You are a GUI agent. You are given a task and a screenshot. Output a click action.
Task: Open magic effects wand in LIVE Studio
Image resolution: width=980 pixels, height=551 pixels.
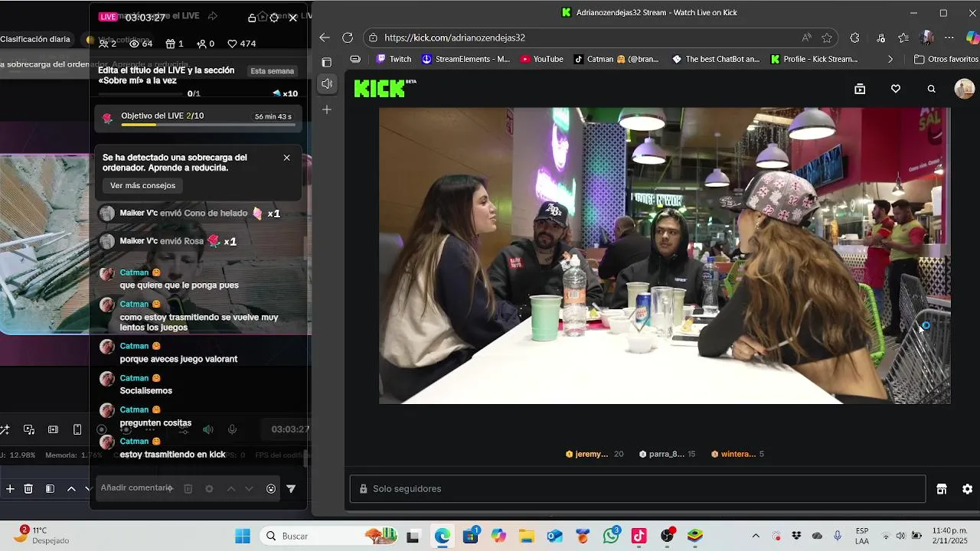pyautogui.click(x=4, y=430)
